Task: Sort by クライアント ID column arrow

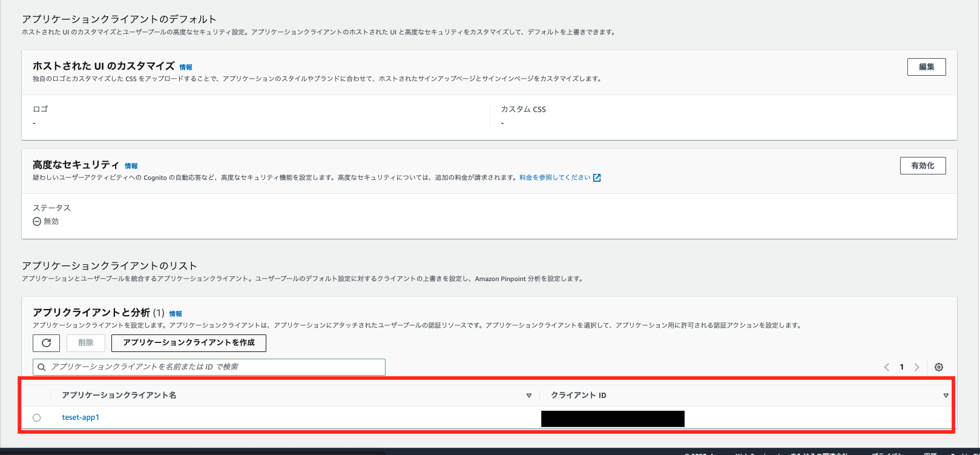Action: click(945, 396)
